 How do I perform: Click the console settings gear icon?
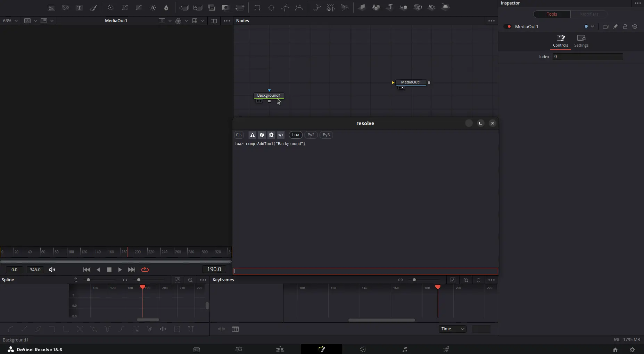(271, 135)
